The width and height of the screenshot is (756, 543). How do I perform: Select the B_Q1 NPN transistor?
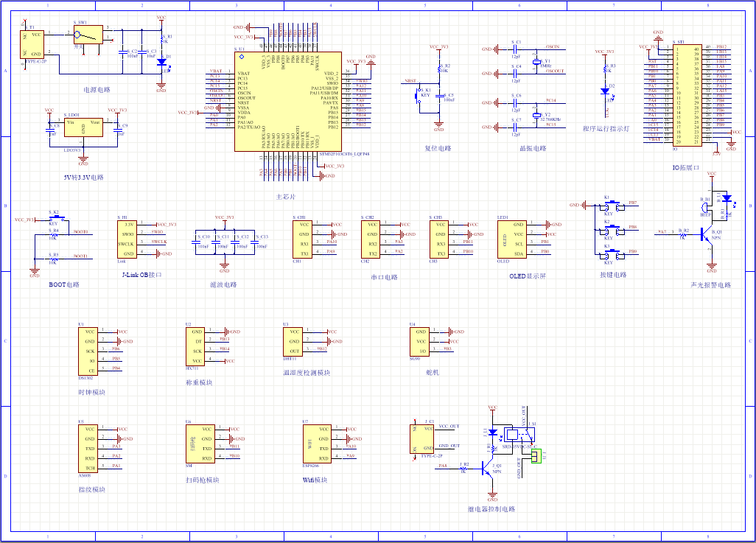[x=705, y=236]
